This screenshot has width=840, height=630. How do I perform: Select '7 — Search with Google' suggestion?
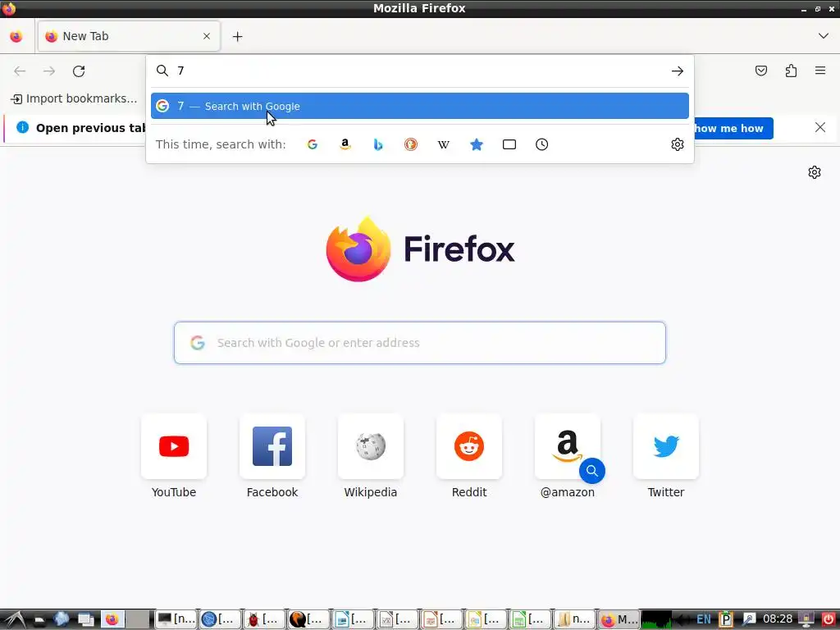click(x=419, y=106)
